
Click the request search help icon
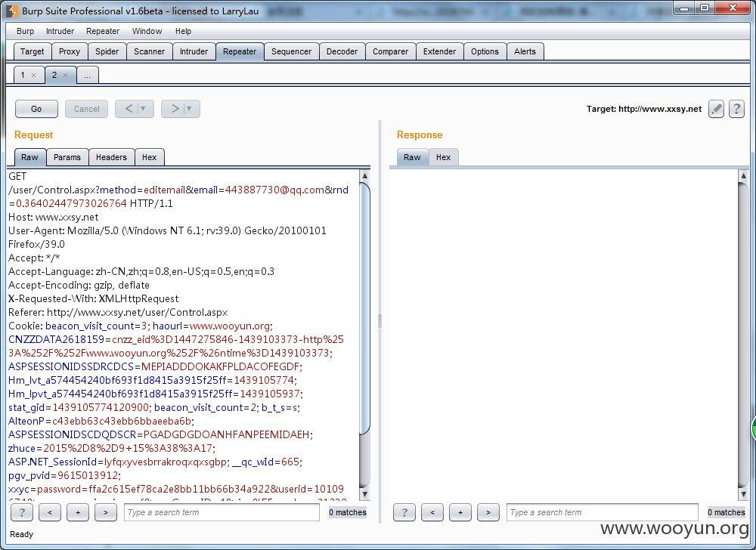(x=22, y=512)
